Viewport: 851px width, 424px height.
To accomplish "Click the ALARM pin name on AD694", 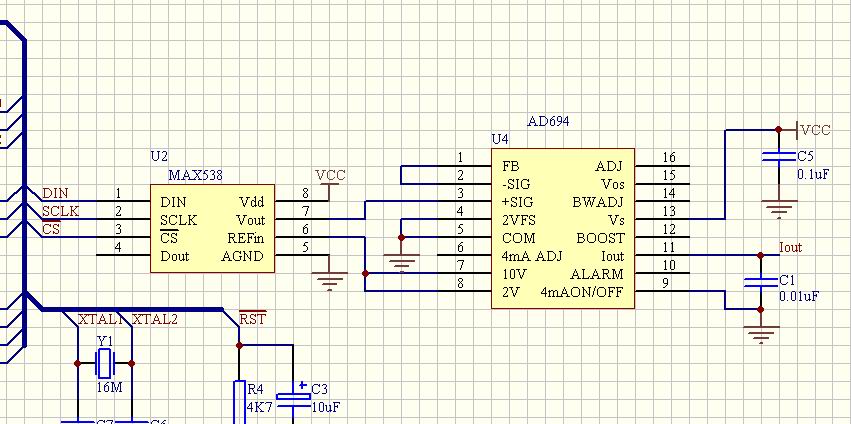I will (597, 274).
